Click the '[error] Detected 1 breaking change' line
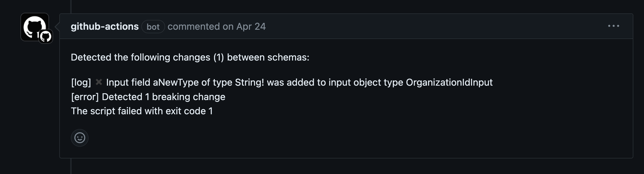This screenshot has height=174, width=644. coord(148,97)
